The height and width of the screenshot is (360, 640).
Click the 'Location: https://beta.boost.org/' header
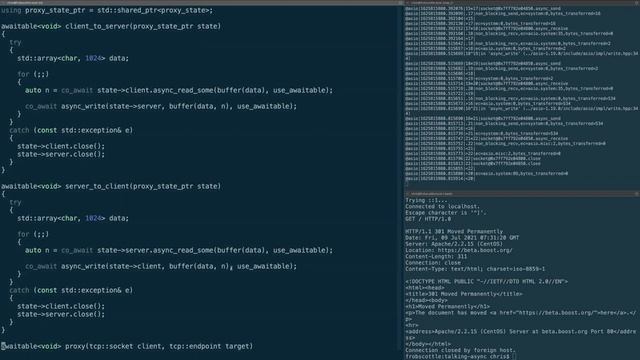(459, 250)
